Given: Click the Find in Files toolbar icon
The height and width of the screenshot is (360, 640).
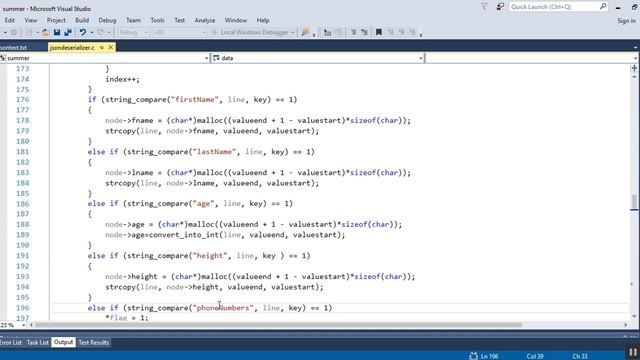Looking at the screenshot, I should pyautogui.click(x=305, y=32).
